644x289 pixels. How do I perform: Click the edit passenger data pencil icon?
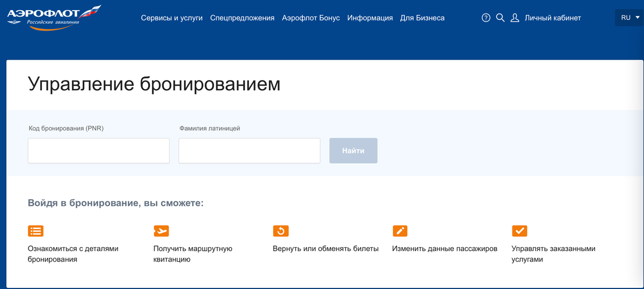click(x=400, y=231)
